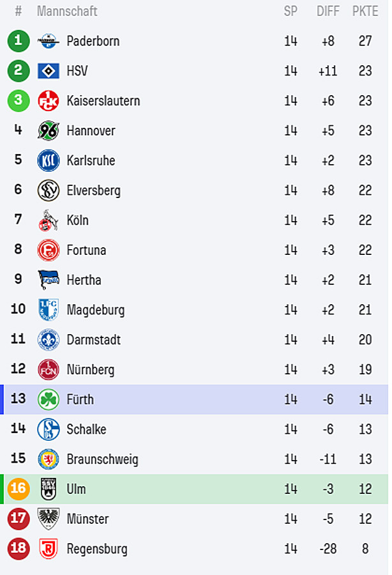
Task: Click the HSV diamond logo
Action: (x=49, y=71)
